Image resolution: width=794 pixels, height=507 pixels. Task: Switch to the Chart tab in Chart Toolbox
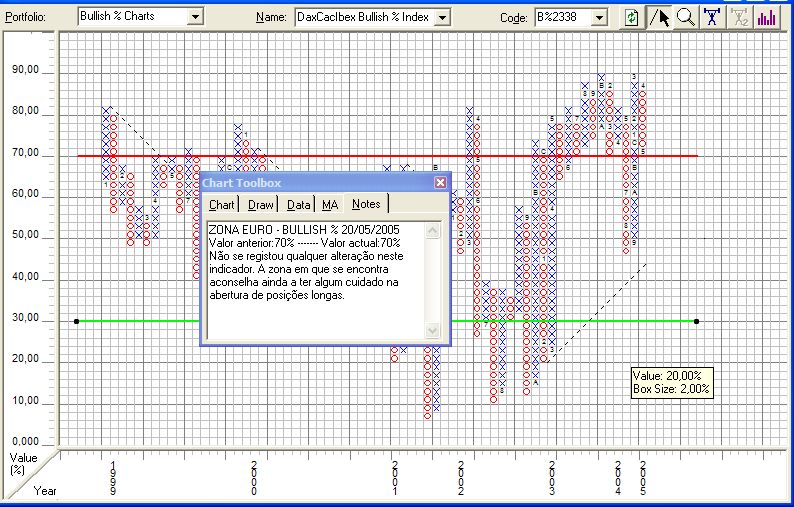(221, 205)
